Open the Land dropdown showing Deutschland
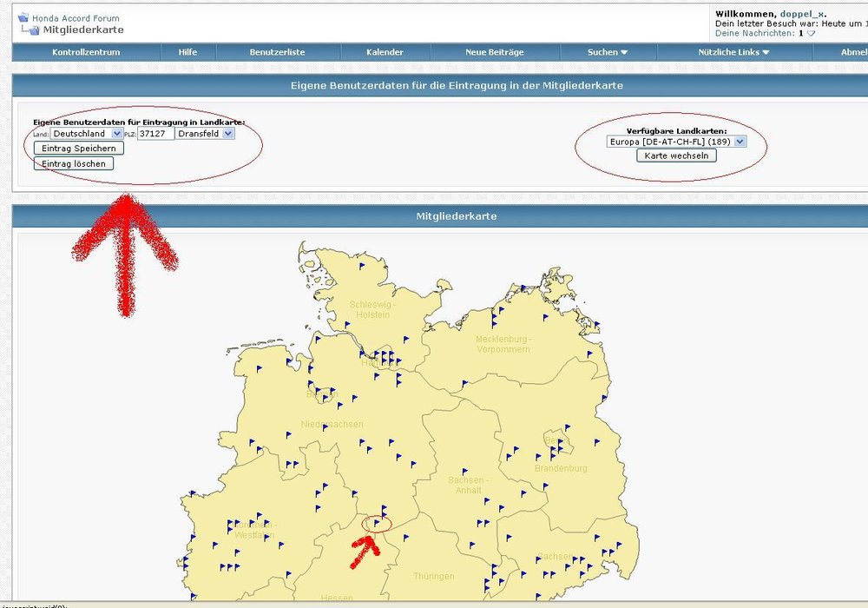 tap(86, 134)
